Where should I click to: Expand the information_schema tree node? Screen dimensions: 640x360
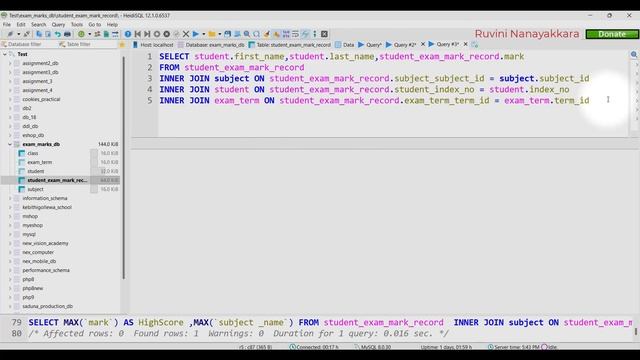coord(10,198)
